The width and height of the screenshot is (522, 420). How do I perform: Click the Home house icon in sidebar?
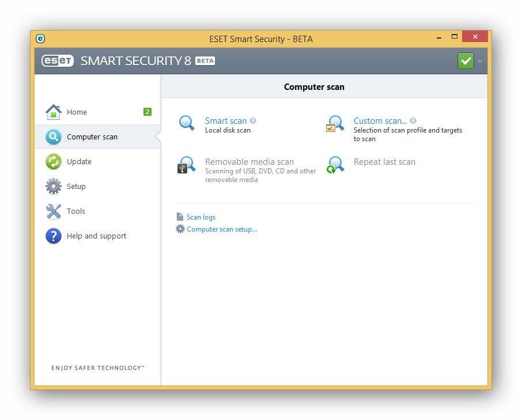click(53, 112)
